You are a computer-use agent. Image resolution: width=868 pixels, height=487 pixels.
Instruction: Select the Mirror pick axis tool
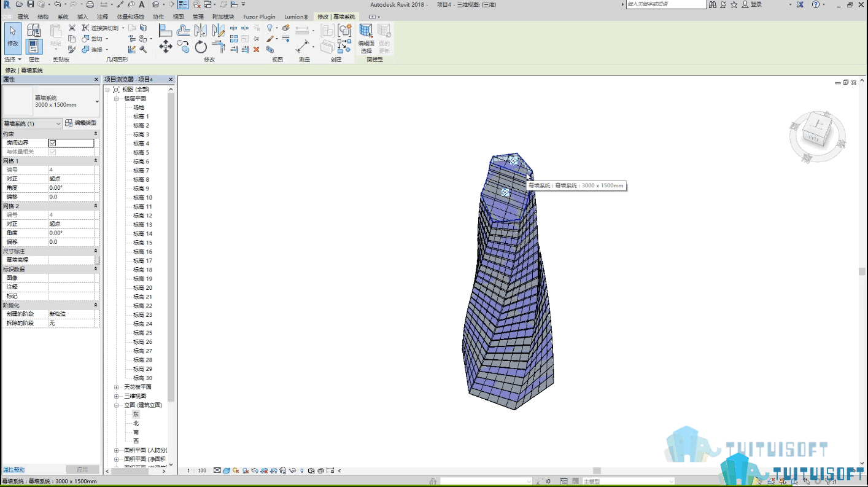point(201,30)
